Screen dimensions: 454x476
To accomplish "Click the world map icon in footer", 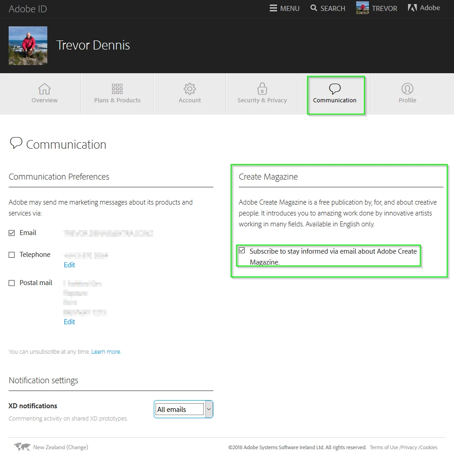I will pos(22,447).
